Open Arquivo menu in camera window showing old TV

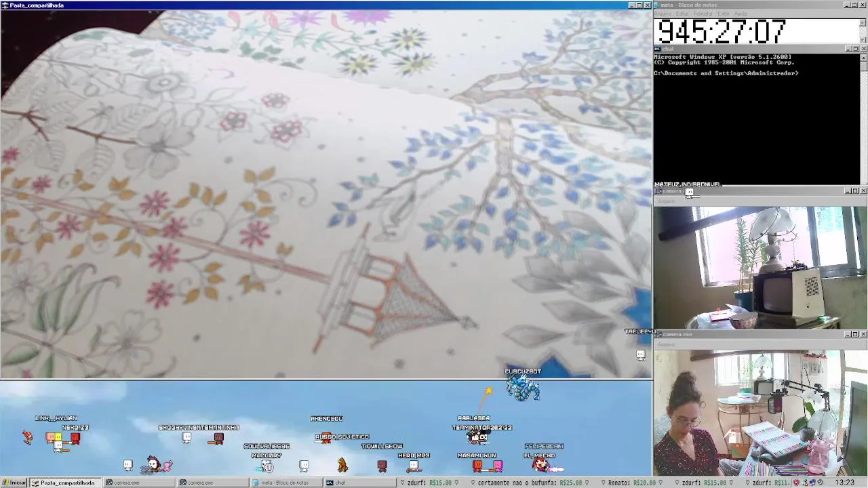[x=666, y=201]
